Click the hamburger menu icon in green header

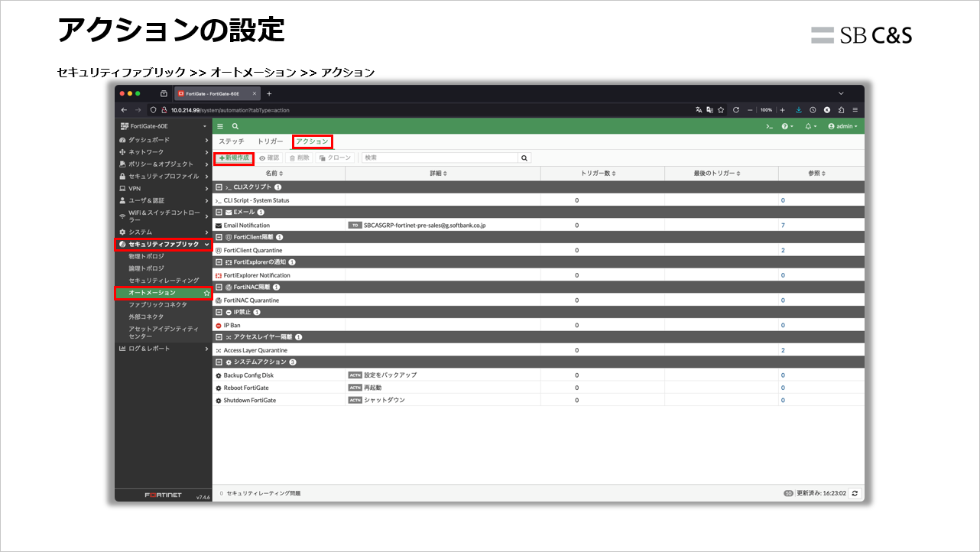pyautogui.click(x=220, y=126)
